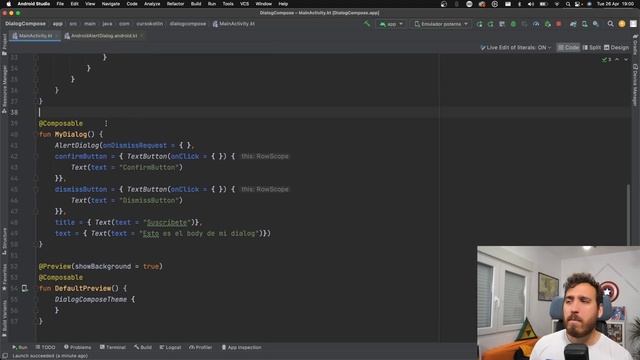Image resolution: width=640 pixels, height=360 pixels.
Task: Open the Run tool window
Action: (x=20, y=347)
